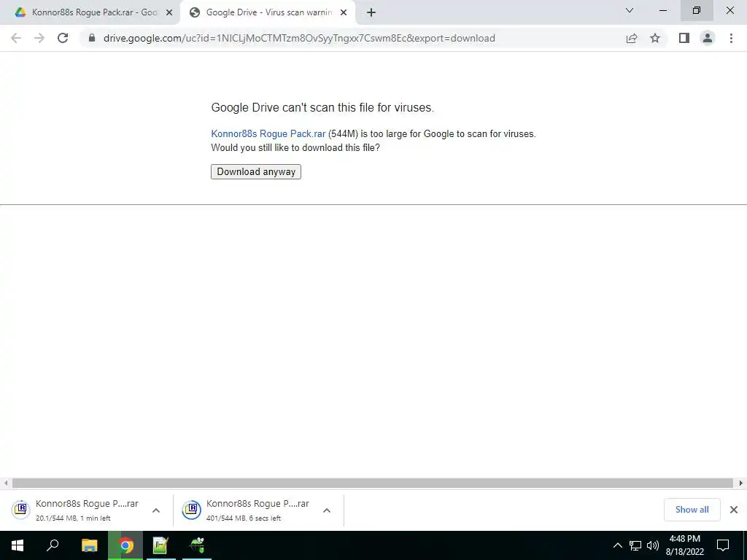
Task: Expand options for the 20.1/544 MB download
Action: 156,510
